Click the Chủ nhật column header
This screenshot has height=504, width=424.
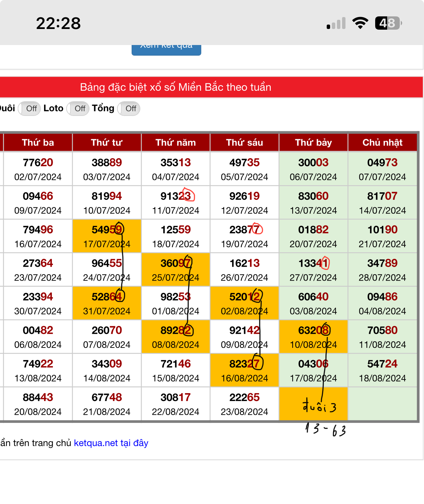pyautogui.click(x=382, y=143)
